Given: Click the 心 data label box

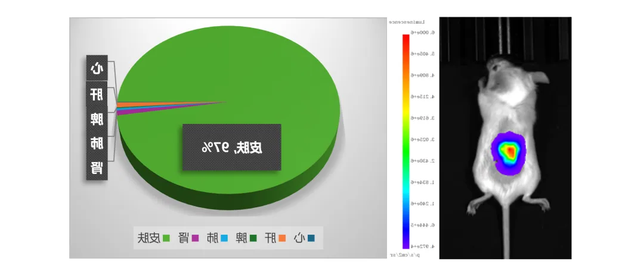Looking at the screenshot, I should click(x=96, y=68).
